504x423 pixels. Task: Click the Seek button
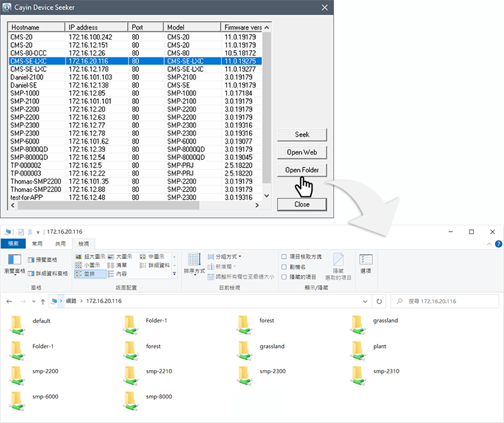click(302, 135)
